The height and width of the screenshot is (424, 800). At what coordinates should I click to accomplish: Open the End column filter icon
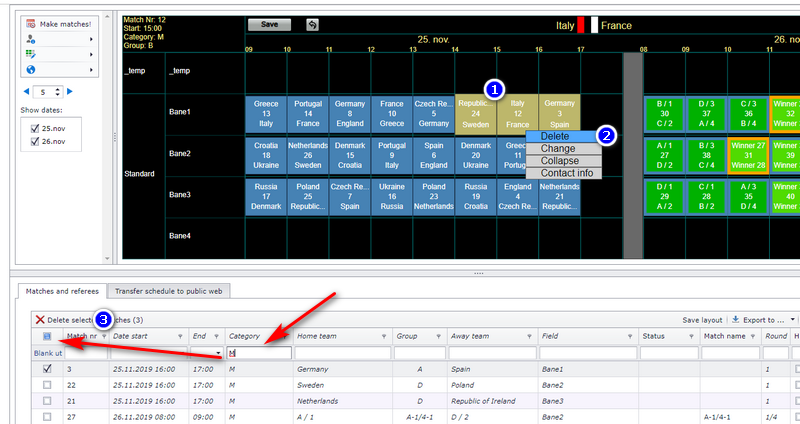216,337
